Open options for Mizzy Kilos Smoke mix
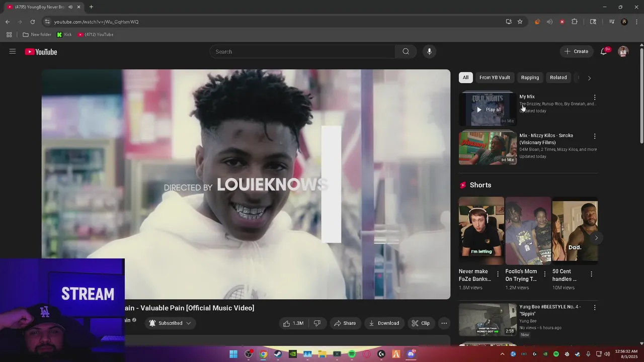Viewport: 644px width, 362px height. (x=595, y=136)
